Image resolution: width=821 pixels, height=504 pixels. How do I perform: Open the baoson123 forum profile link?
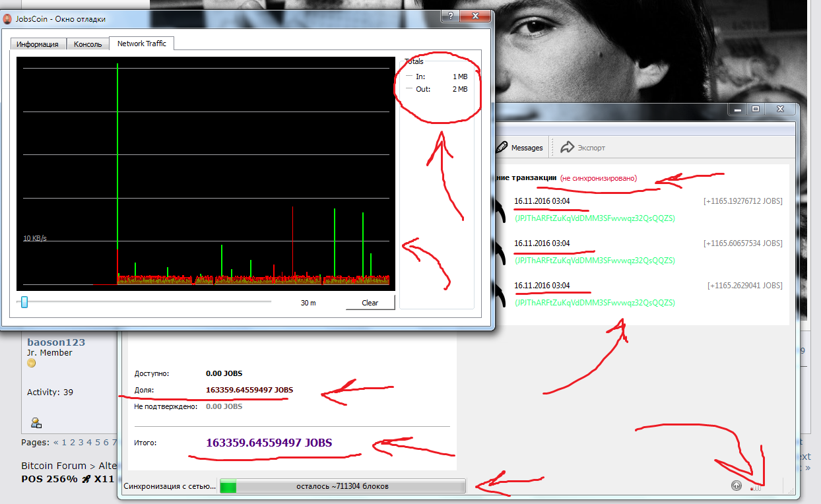coord(56,342)
